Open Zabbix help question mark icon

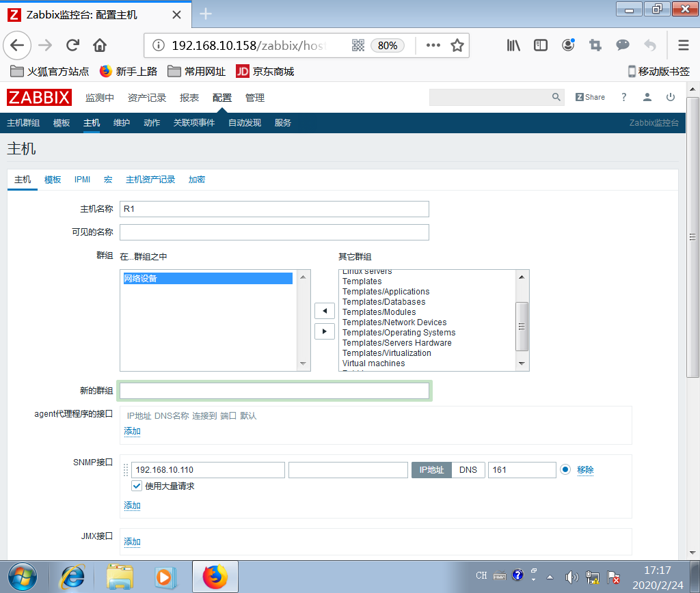[623, 97]
